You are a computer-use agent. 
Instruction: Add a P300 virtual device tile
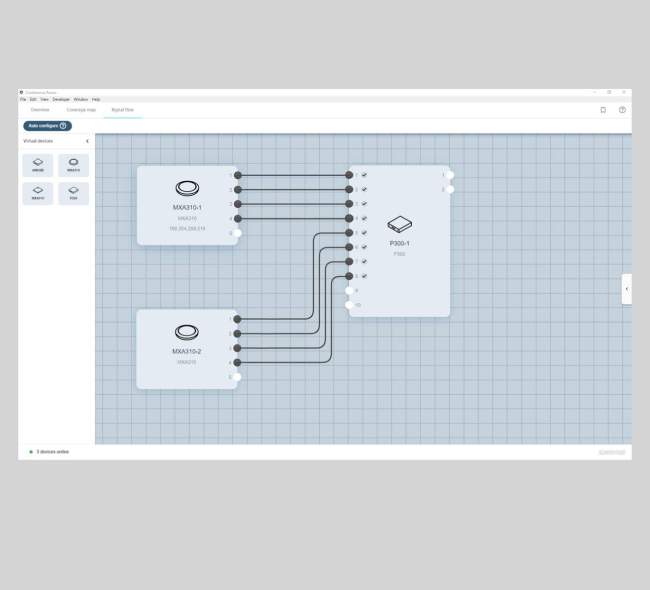[x=73, y=193]
